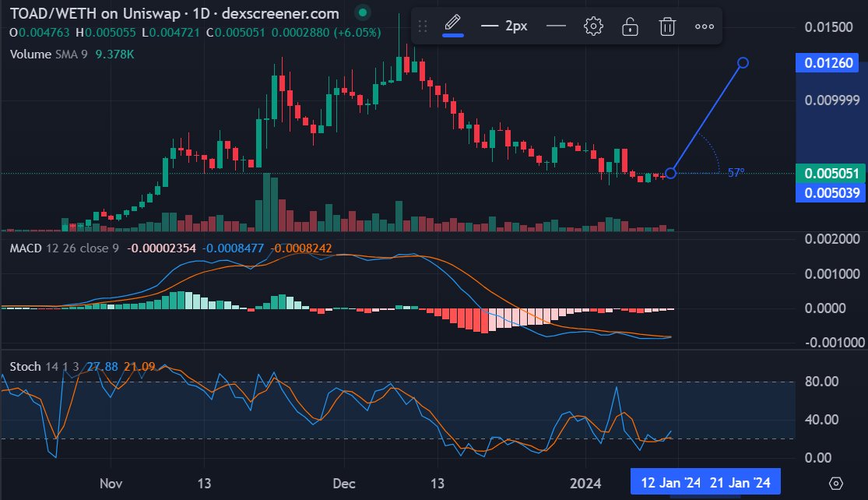This screenshot has height=500, width=868.
Task: Click the Volume SMA 9 legend
Action: [x=49, y=55]
